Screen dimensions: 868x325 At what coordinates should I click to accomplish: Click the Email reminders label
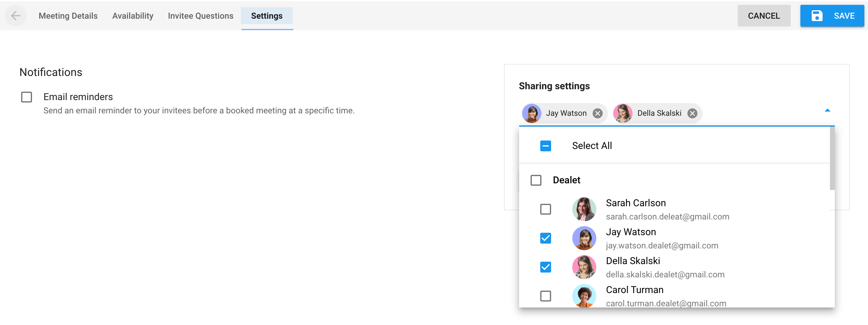click(x=78, y=97)
